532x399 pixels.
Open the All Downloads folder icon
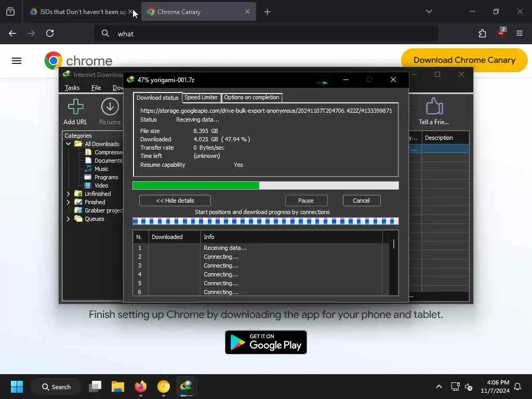[x=78, y=144]
